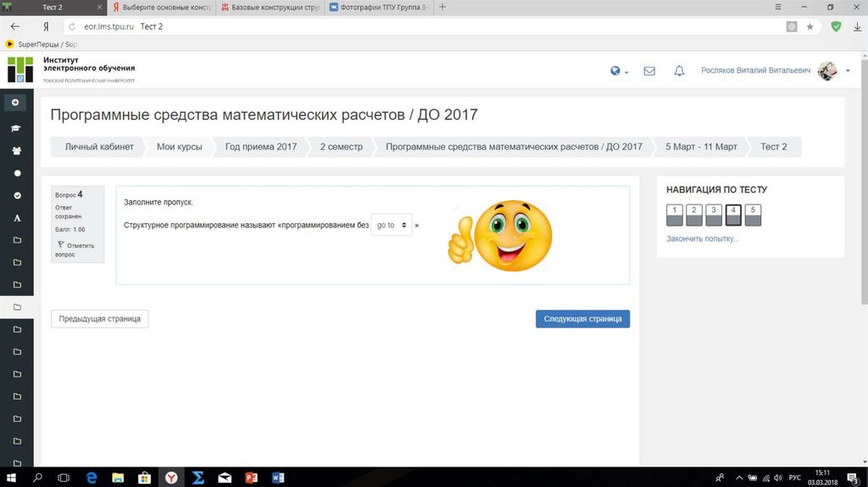
Task: Open the 'go to' answer dropdown
Action: coord(392,225)
